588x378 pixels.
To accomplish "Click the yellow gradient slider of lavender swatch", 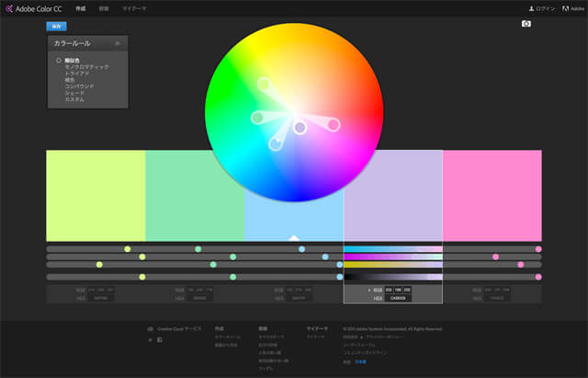I will [393, 265].
